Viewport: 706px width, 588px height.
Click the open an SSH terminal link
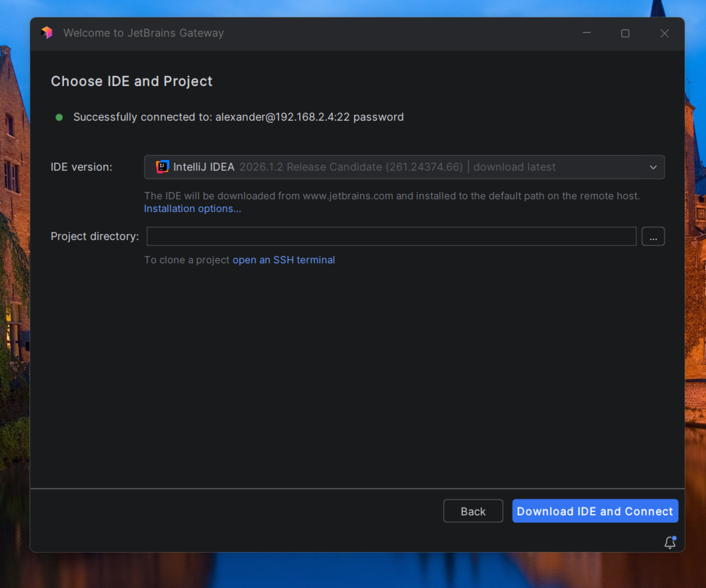pos(284,260)
